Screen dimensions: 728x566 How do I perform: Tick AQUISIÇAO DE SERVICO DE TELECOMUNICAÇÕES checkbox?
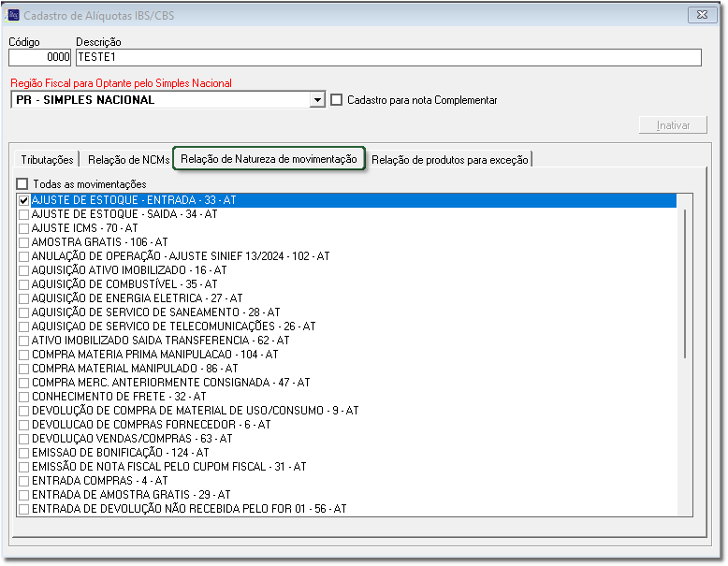click(x=23, y=327)
